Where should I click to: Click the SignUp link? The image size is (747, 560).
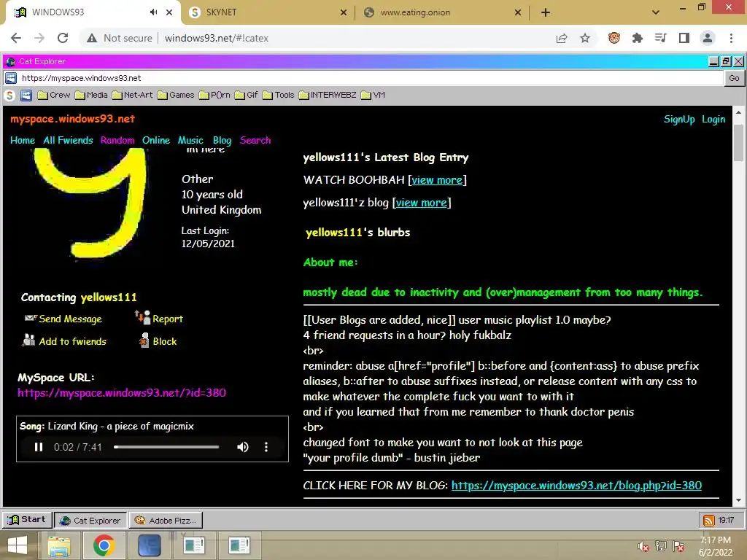pos(679,120)
